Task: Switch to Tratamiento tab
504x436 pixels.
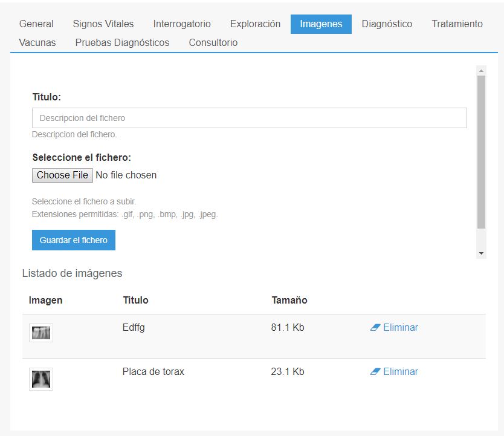Action: click(x=457, y=24)
